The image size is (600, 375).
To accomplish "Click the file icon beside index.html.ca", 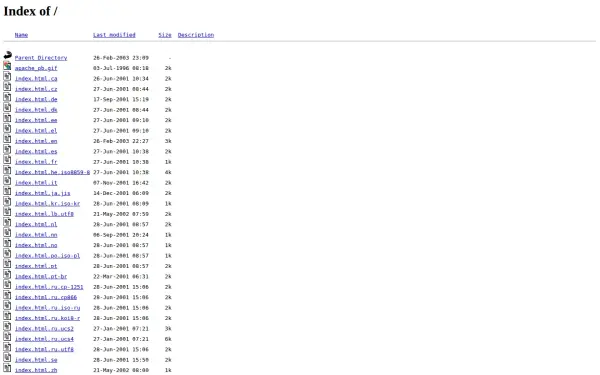I will [x=7, y=76].
